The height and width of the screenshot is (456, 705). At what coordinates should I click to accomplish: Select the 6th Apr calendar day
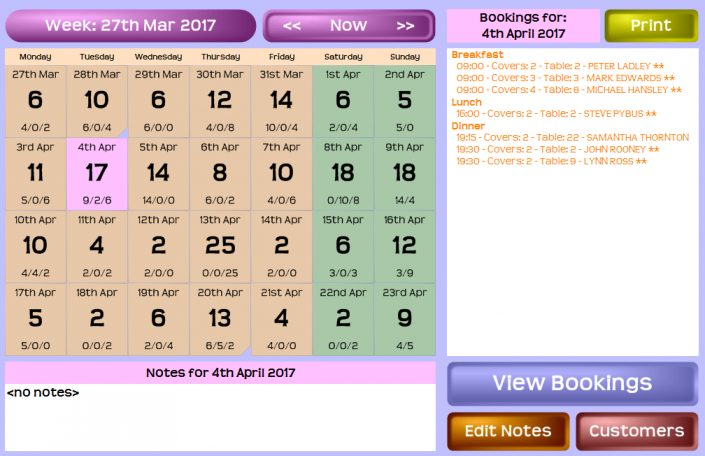pyautogui.click(x=220, y=174)
